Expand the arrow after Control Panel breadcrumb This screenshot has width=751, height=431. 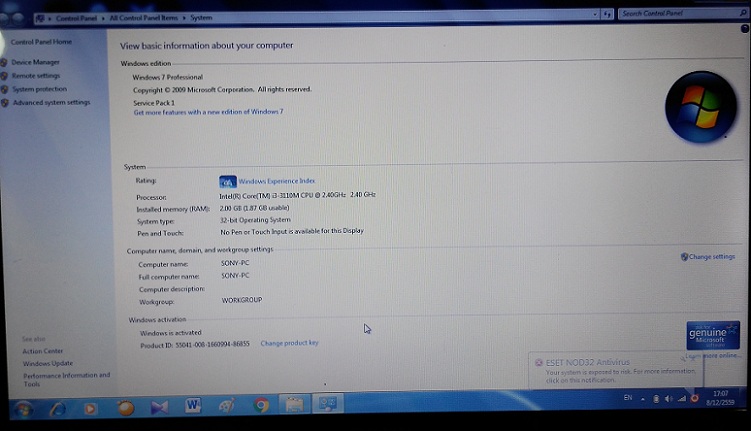coord(103,18)
